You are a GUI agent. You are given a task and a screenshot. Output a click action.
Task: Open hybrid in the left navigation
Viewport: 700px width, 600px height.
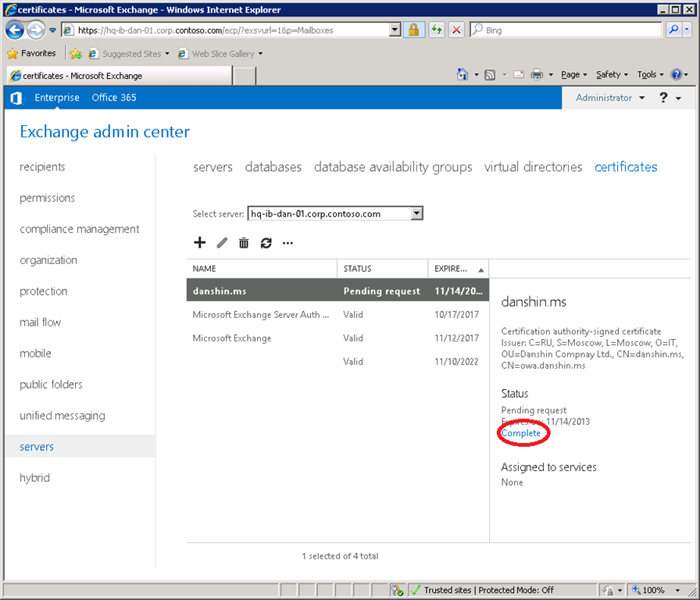pos(34,477)
